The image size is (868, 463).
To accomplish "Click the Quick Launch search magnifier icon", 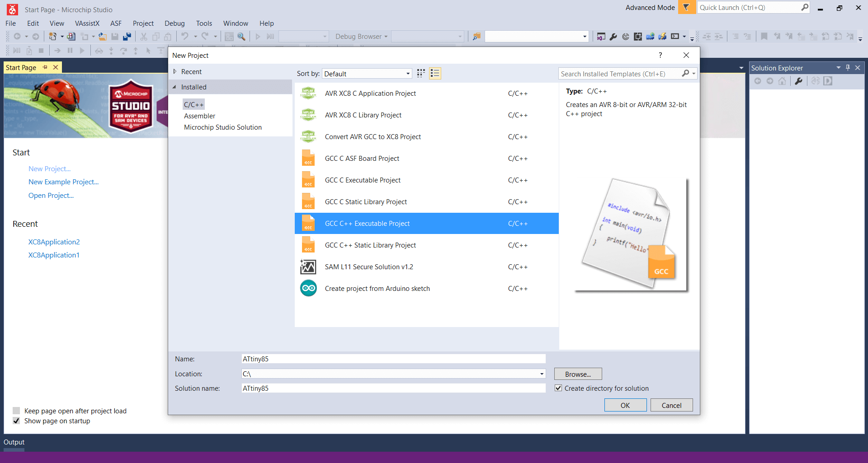I will [x=805, y=7].
